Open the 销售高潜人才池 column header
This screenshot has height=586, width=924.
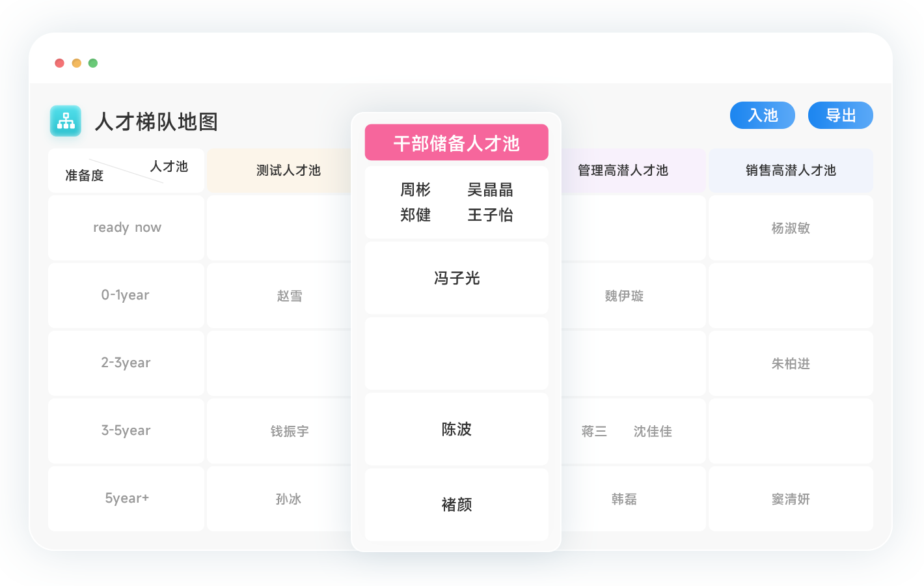click(x=791, y=171)
